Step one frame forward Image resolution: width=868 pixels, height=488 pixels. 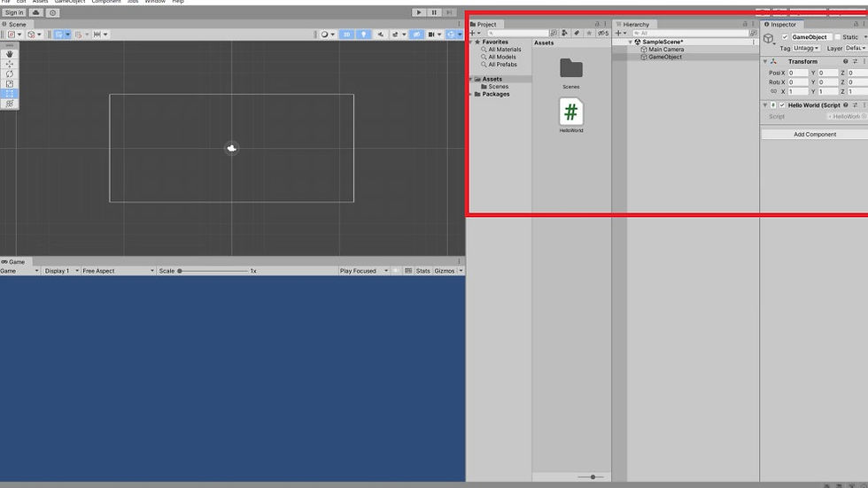pos(450,12)
